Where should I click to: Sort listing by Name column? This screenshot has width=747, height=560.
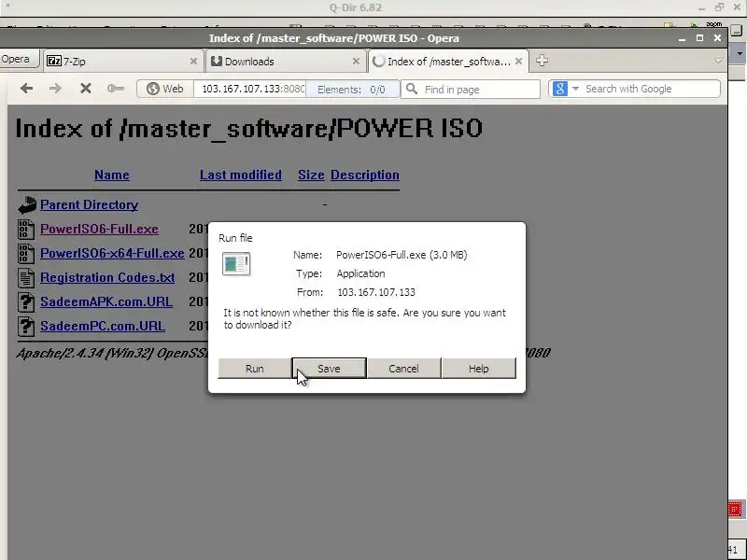click(111, 175)
